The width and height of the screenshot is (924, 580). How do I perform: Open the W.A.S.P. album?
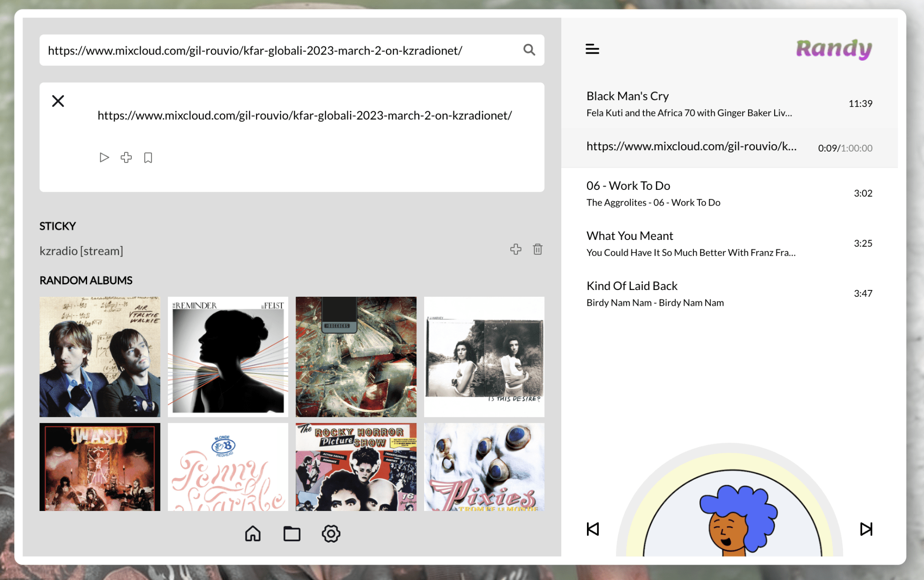100,467
